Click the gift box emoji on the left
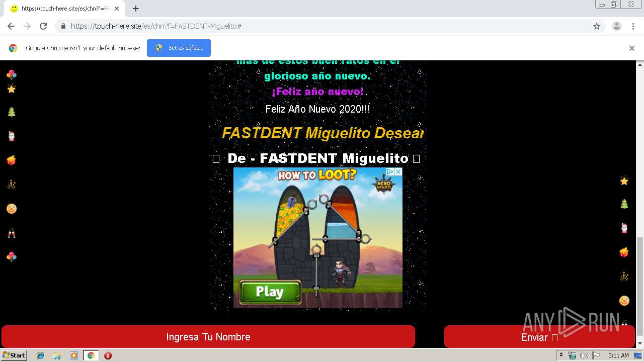 (x=12, y=160)
